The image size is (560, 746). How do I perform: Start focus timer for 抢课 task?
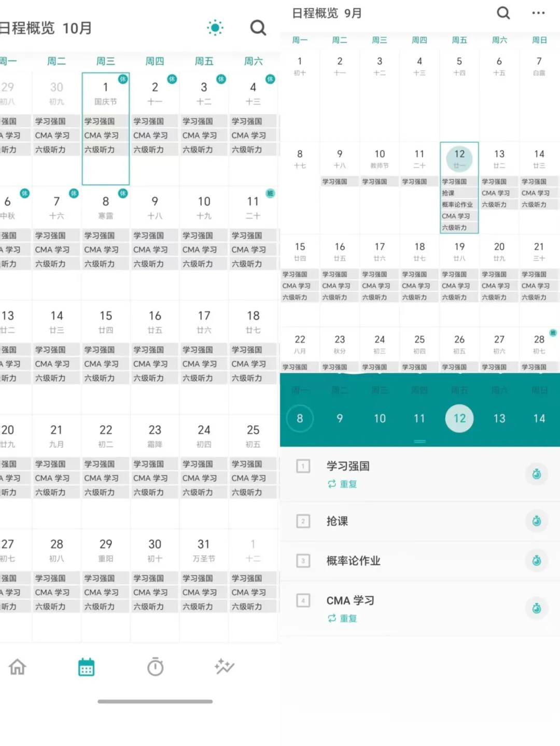coord(536,521)
